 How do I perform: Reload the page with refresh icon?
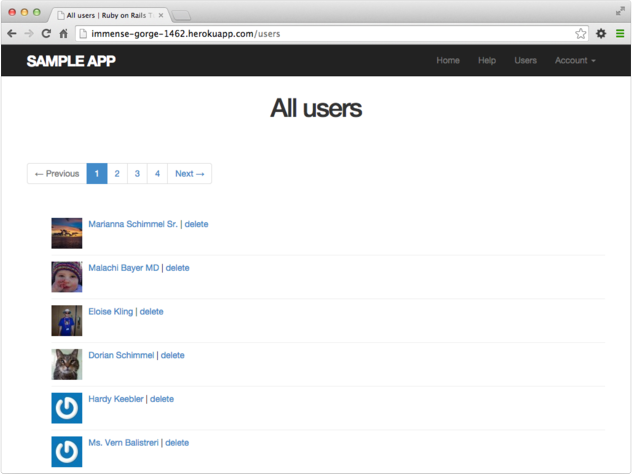46,33
